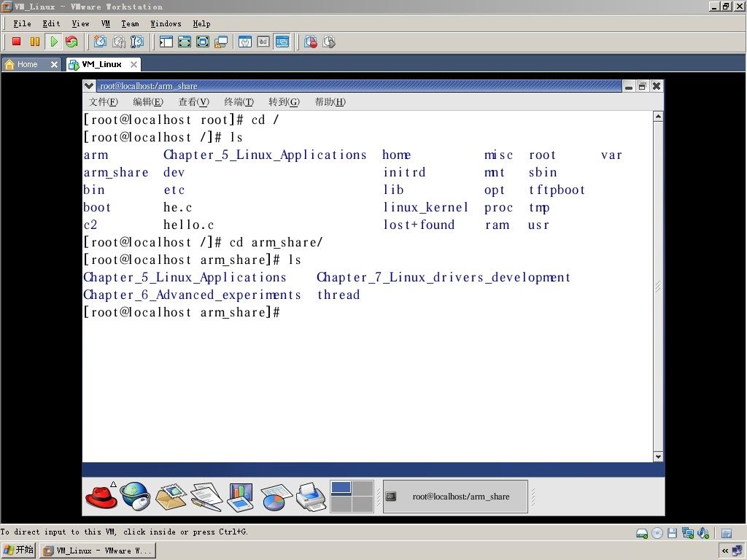Open the Help menu in VMware

click(x=201, y=24)
